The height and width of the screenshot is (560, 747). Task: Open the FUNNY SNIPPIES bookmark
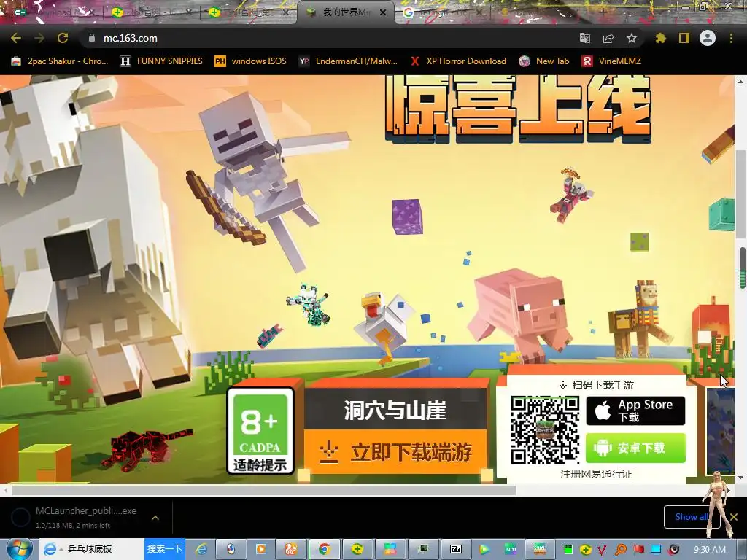(x=161, y=61)
